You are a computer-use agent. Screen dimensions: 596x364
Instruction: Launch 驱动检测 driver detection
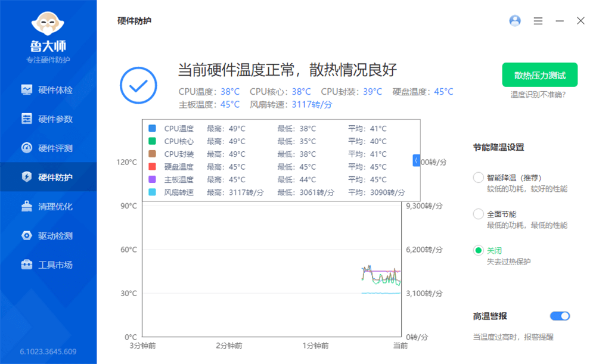[x=48, y=235]
